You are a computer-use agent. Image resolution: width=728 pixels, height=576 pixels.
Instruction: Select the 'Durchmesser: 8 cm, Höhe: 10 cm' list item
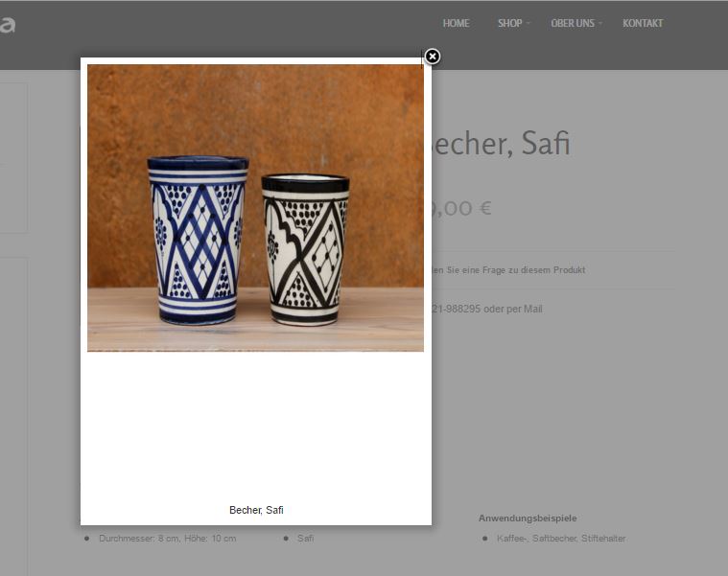pyautogui.click(x=168, y=539)
